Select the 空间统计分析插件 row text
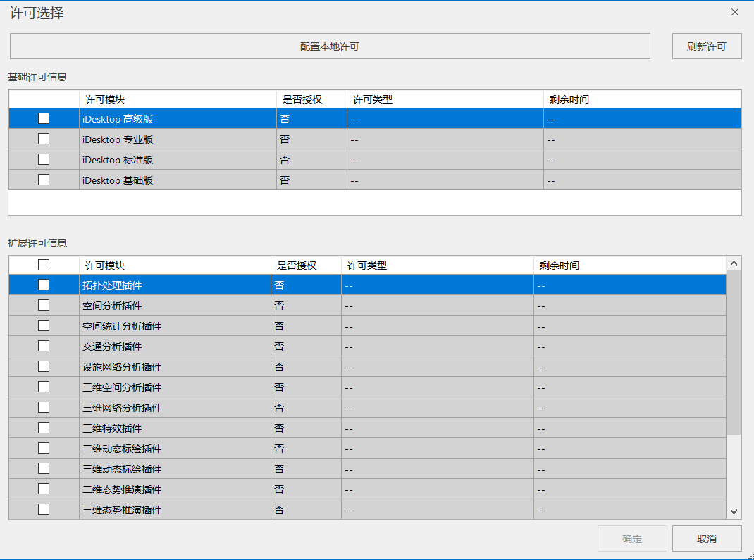 pos(122,326)
